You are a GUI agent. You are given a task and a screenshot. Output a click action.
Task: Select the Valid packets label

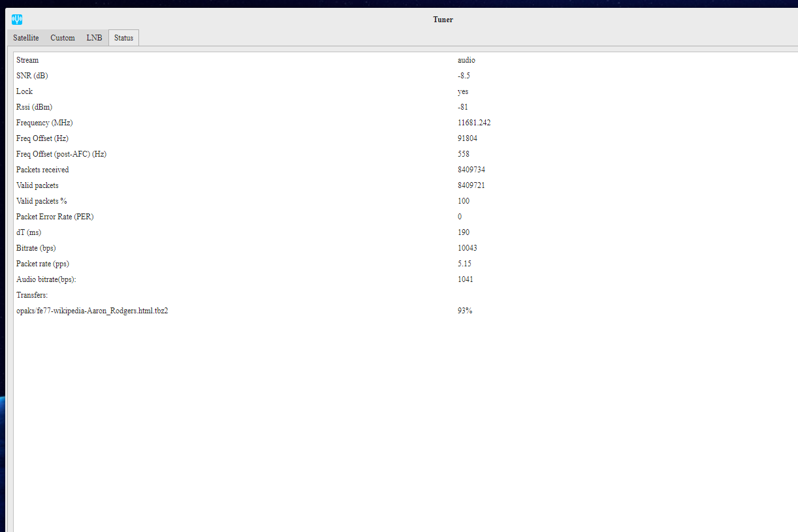tap(37, 185)
